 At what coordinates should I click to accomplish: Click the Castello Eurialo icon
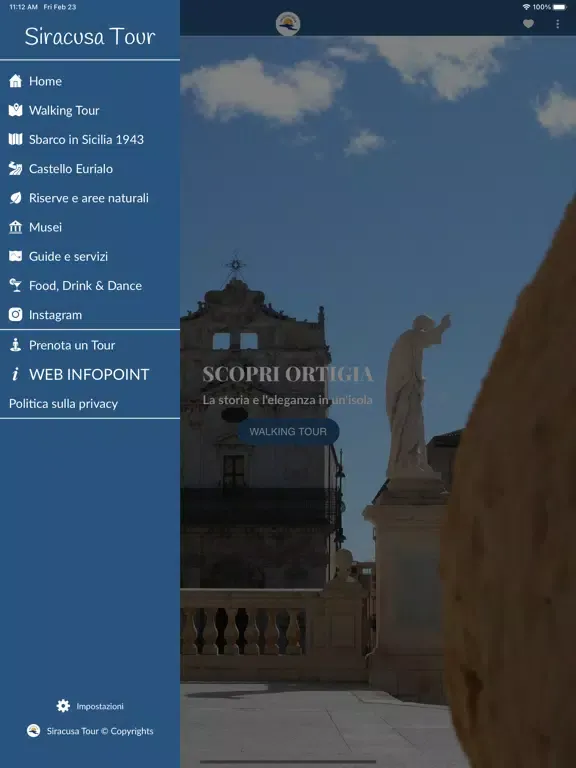coord(16,168)
